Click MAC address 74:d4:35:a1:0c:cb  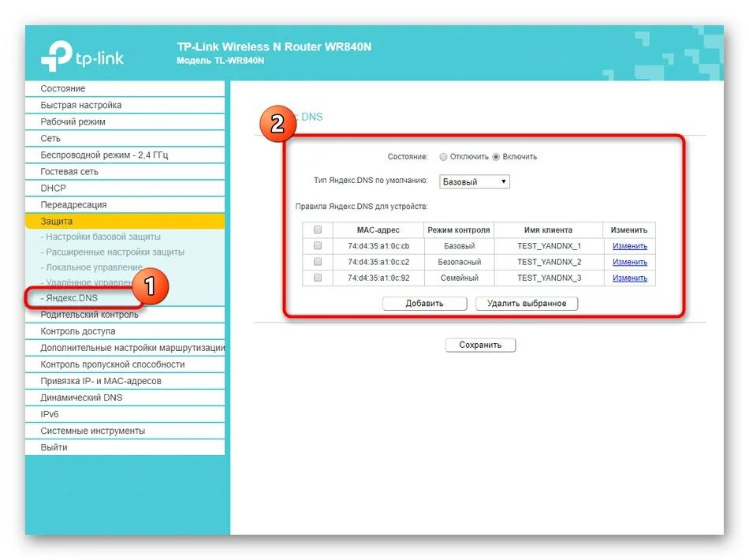click(x=378, y=246)
